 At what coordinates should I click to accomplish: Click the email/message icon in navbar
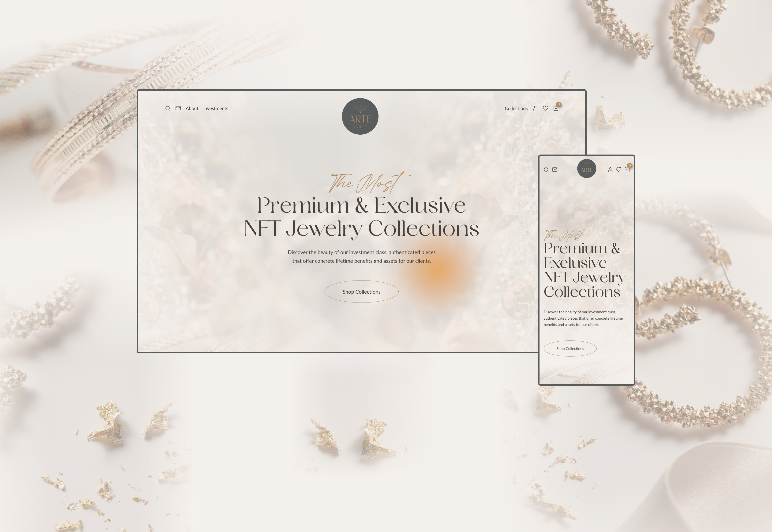click(178, 108)
